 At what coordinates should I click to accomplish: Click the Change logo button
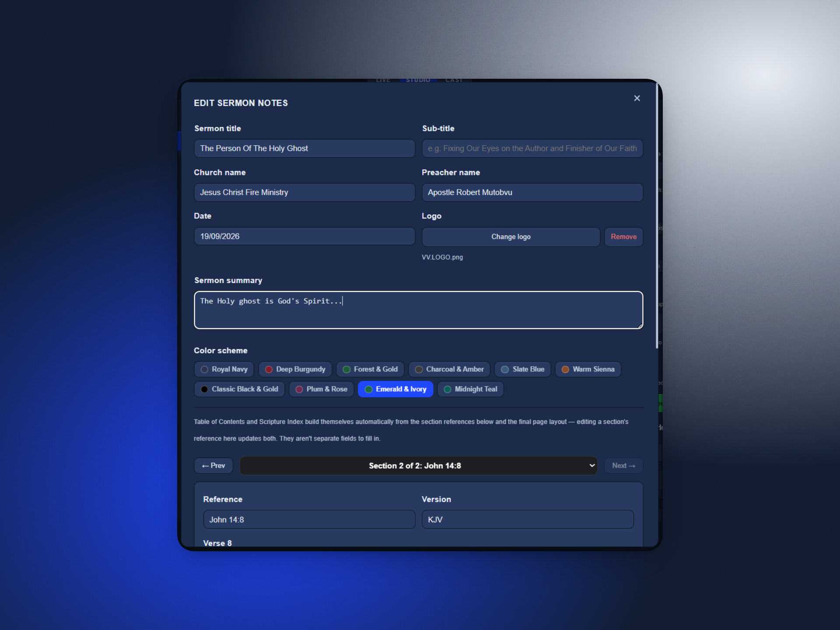click(x=511, y=237)
